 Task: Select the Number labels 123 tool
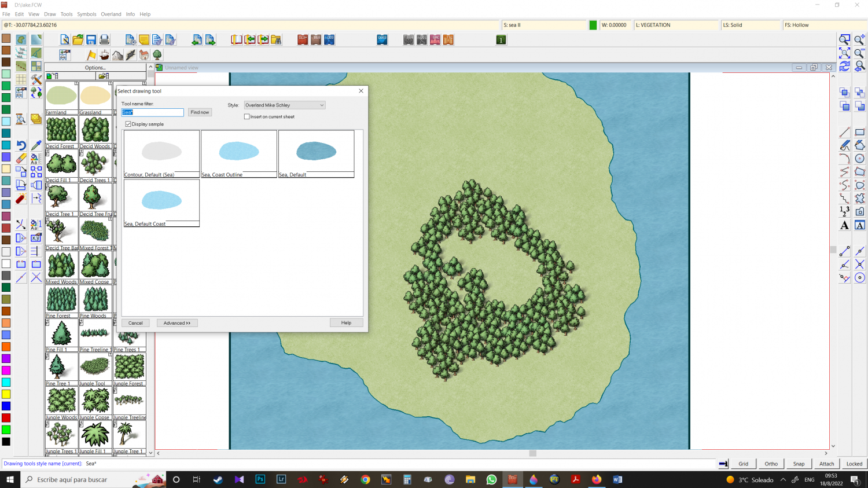845,211
